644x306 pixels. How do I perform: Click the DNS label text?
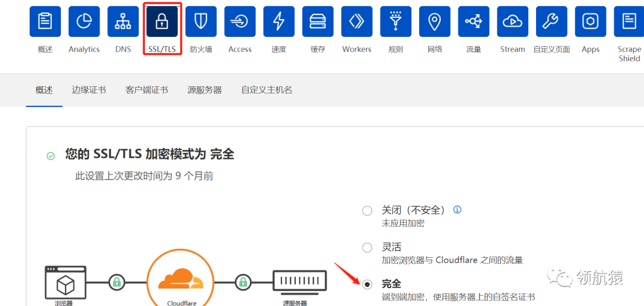123,49
